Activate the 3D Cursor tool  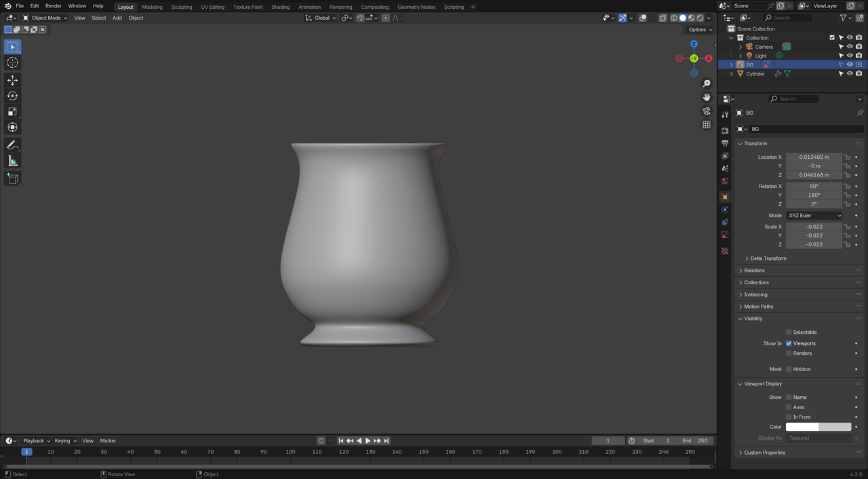click(12, 62)
